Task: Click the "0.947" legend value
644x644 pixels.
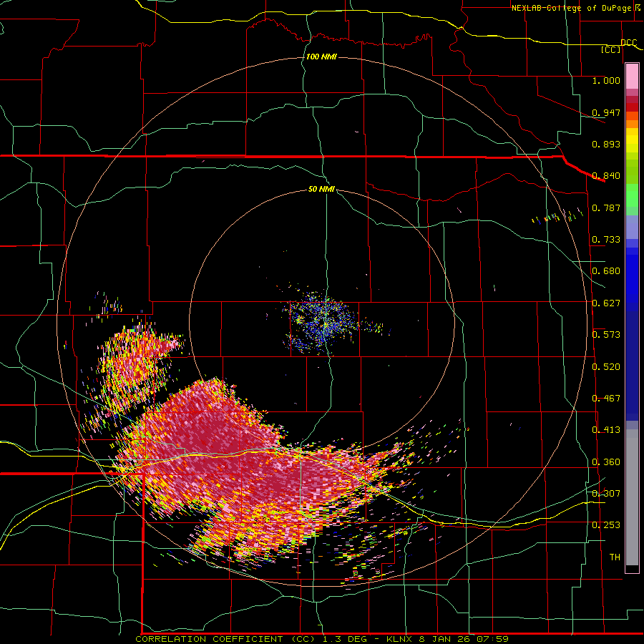Action: tap(606, 112)
